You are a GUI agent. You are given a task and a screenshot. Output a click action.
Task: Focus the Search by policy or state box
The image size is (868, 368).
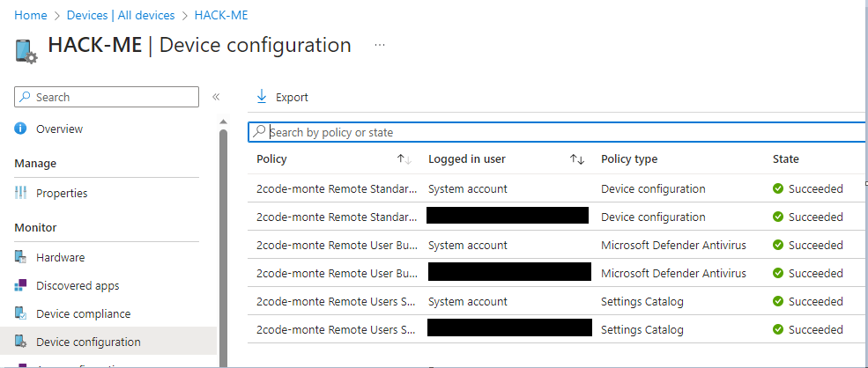pyautogui.click(x=555, y=132)
